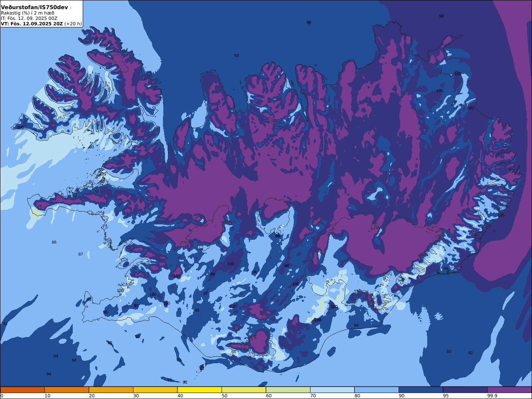Click the Veðurstofan/IS750dev title text
532x399 pixels.
pyautogui.click(x=34, y=7)
